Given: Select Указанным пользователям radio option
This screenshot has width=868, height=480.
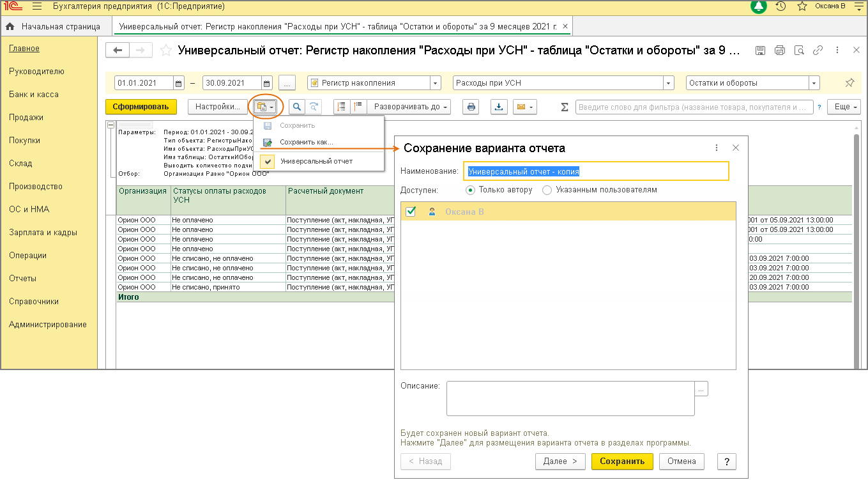Looking at the screenshot, I should 600,190.
